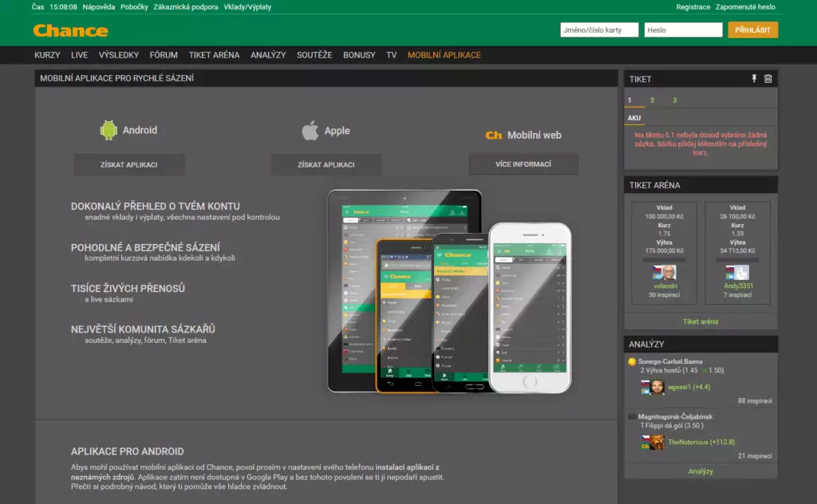The width and height of the screenshot is (817, 504).
Task: Open Magnitogorsk-Čeljabinsk analysis
Action: 675,416
